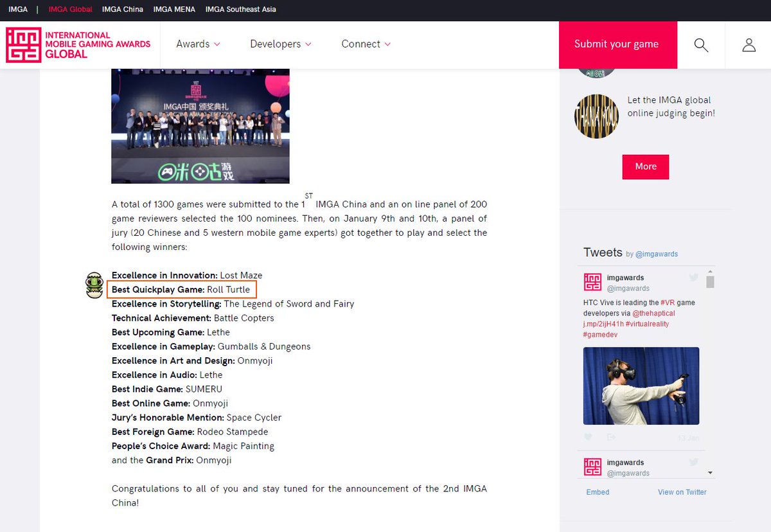Click 'Excellence in Innovation: Lost Maze' line
This screenshot has height=532, width=771.
click(187, 276)
